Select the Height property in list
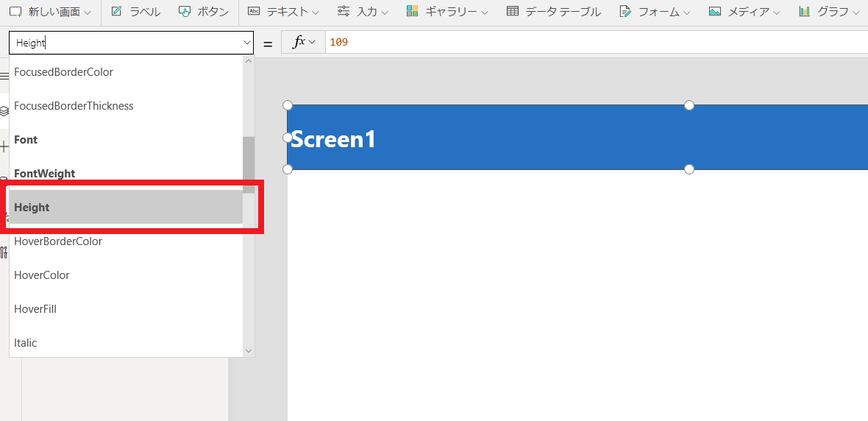 (126, 207)
